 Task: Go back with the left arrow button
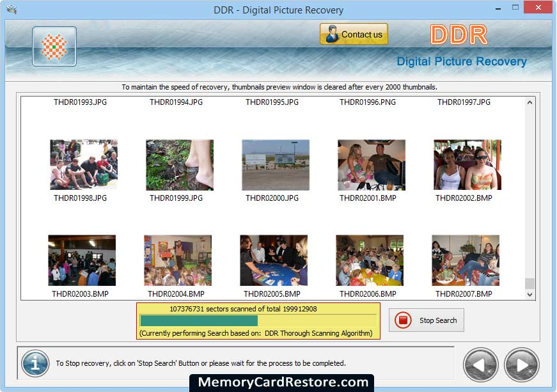(481, 365)
